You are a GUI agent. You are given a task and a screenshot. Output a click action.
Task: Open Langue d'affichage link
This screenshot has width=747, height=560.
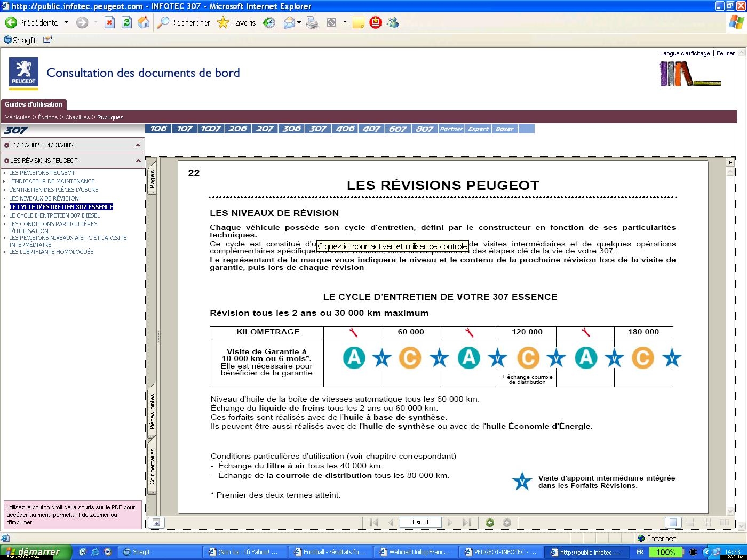pos(685,53)
